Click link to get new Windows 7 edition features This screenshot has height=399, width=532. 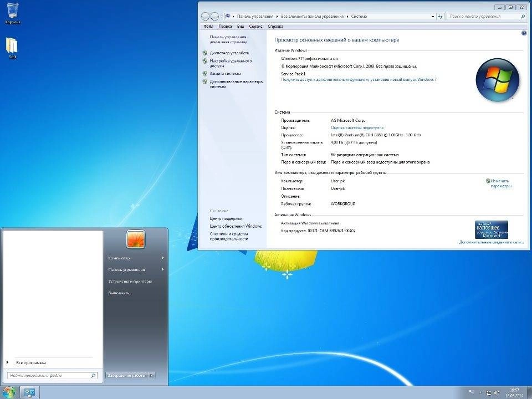[x=359, y=79]
